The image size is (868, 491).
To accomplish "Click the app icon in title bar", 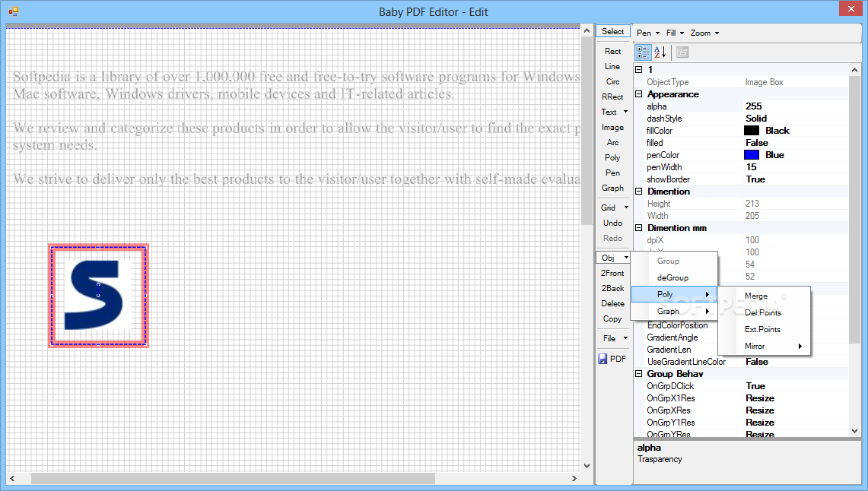I will point(13,11).
